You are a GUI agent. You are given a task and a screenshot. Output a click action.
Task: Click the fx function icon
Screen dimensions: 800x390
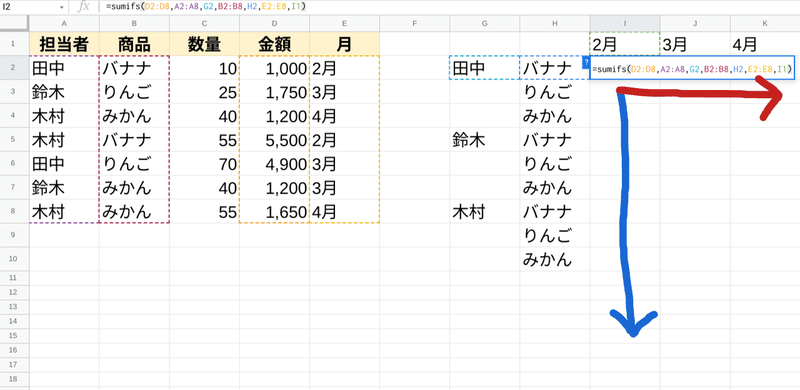pyautogui.click(x=84, y=7)
